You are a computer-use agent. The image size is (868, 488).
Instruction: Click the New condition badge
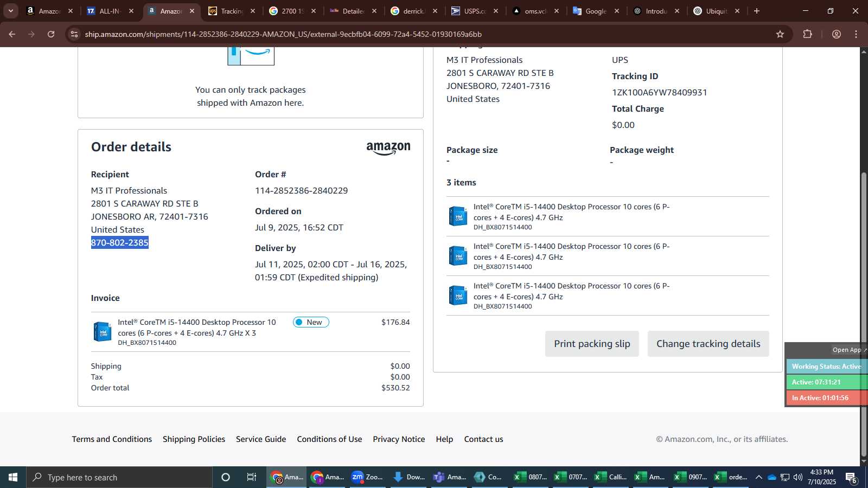311,322
